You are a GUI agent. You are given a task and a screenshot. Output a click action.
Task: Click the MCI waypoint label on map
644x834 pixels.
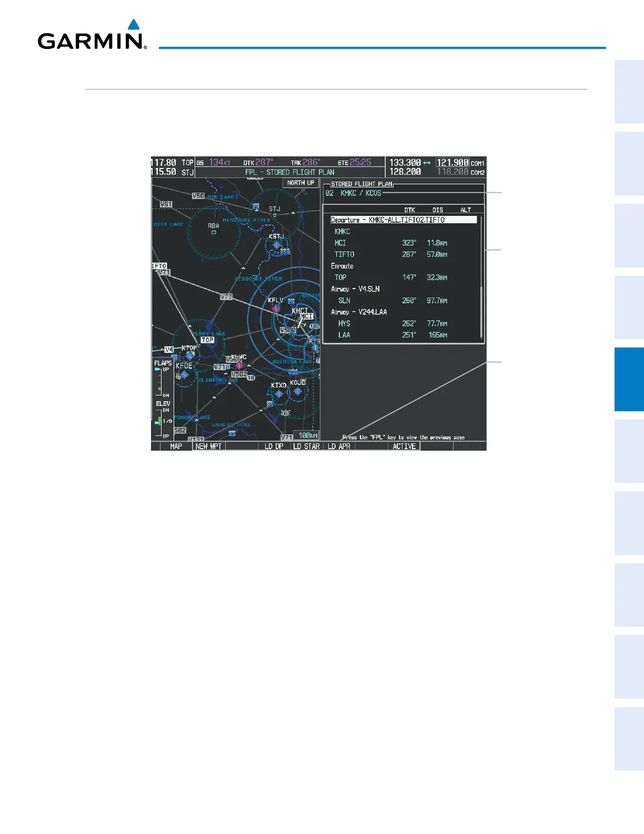[307, 316]
